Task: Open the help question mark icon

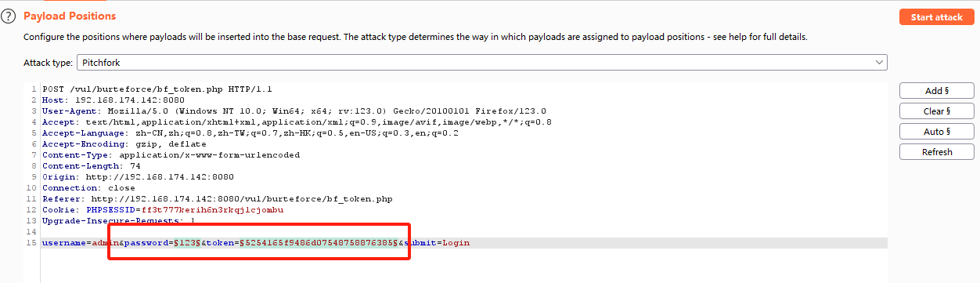Action: [9, 16]
